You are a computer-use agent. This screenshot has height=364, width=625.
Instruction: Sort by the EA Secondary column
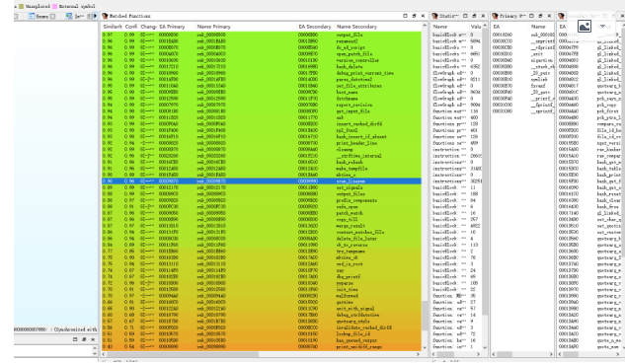pyautogui.click(x=315, y=27)
